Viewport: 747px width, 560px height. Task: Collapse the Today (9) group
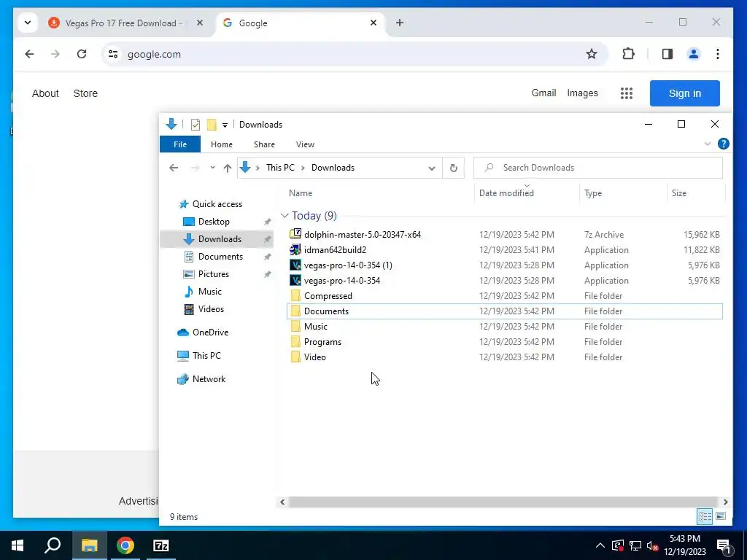click(x=285, y=216)
